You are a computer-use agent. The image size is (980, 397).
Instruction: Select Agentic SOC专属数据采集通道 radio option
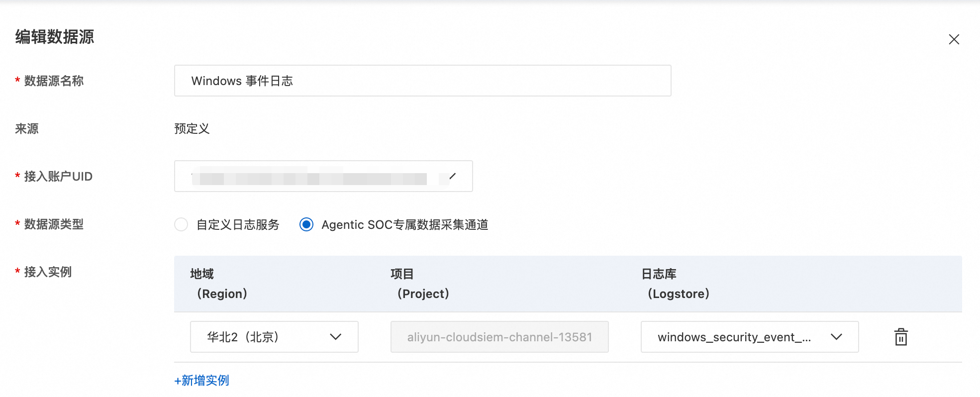tap(306, 224)
